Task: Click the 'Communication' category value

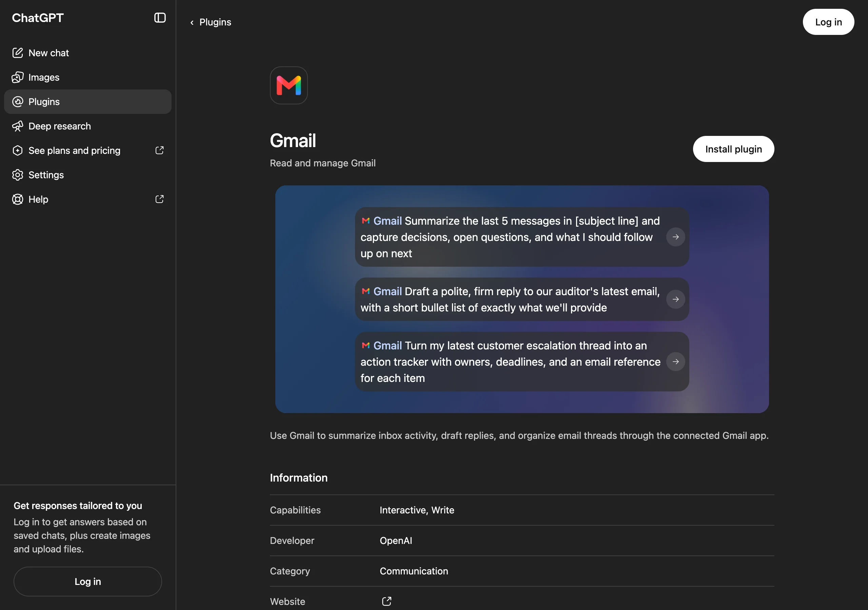Action: (414, 571)
